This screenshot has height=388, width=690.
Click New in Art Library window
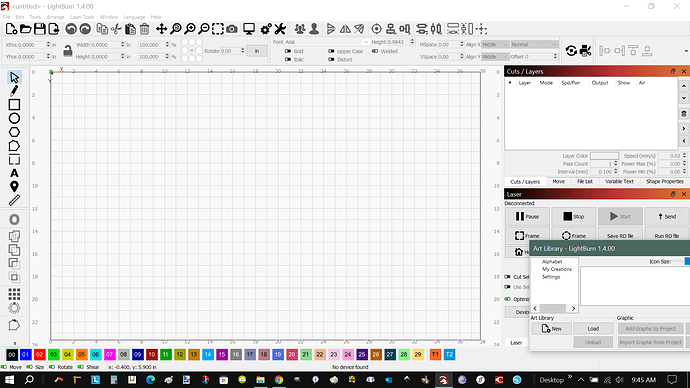pos(551,329)
